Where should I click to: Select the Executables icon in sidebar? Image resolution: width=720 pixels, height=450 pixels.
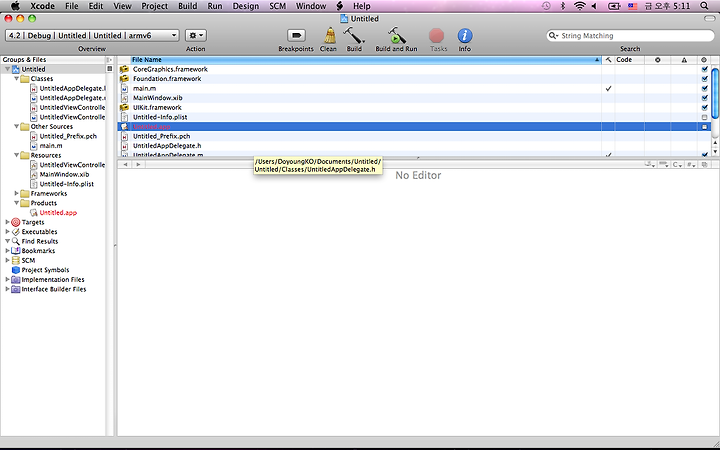click(x=16, y=232)
